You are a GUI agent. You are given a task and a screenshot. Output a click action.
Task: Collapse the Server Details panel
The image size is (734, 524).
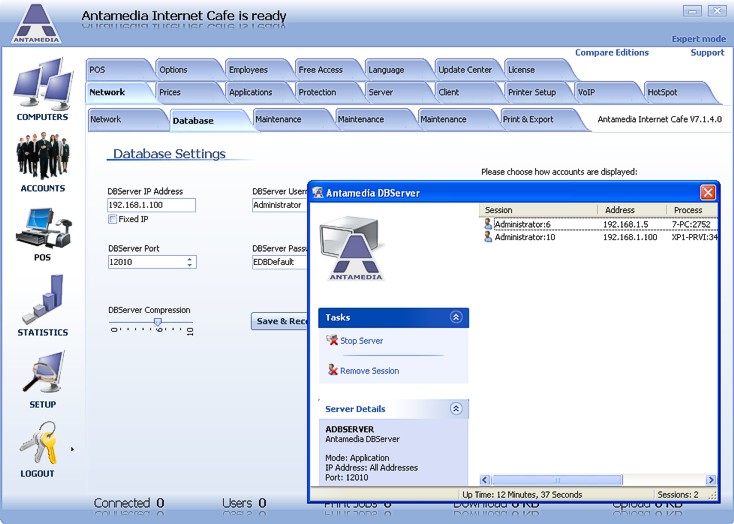(x=456, y=408)
